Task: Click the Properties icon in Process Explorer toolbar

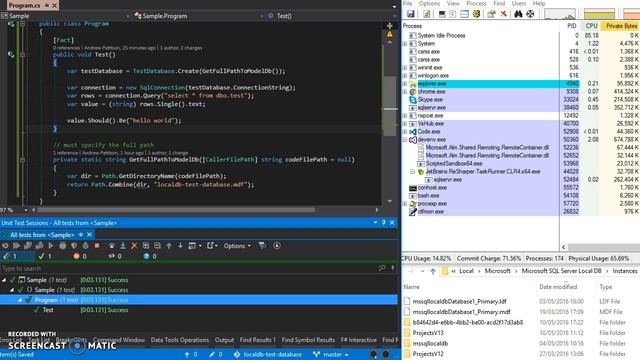Action: [491, 14]
